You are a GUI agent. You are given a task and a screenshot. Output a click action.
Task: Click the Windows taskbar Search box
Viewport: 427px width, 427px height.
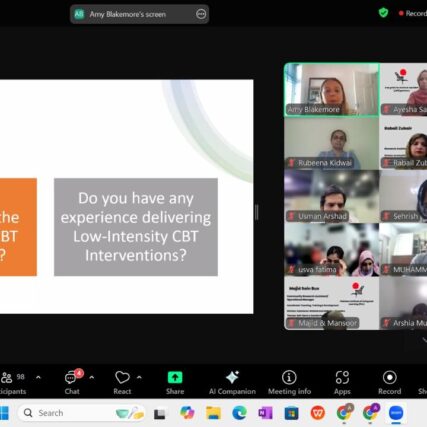82,413
